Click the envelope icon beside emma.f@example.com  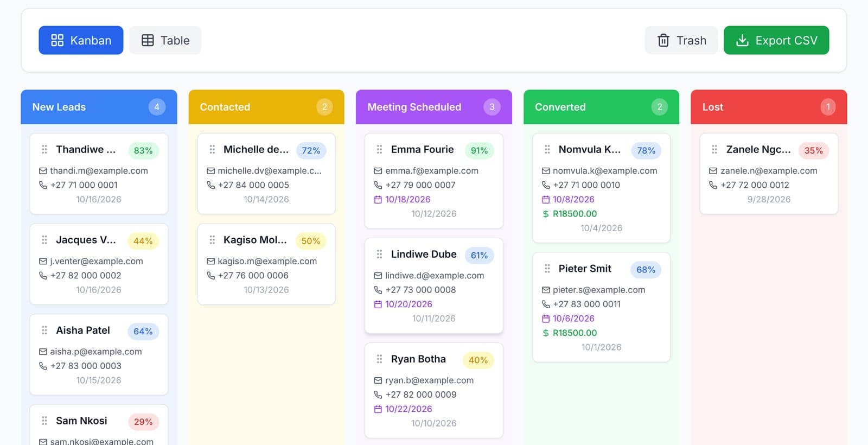coord(378,170)
